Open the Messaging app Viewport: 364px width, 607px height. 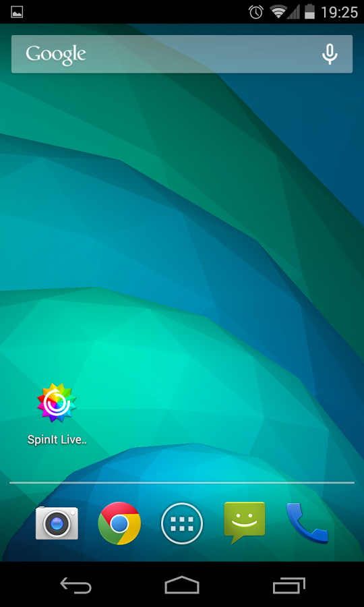245,523
